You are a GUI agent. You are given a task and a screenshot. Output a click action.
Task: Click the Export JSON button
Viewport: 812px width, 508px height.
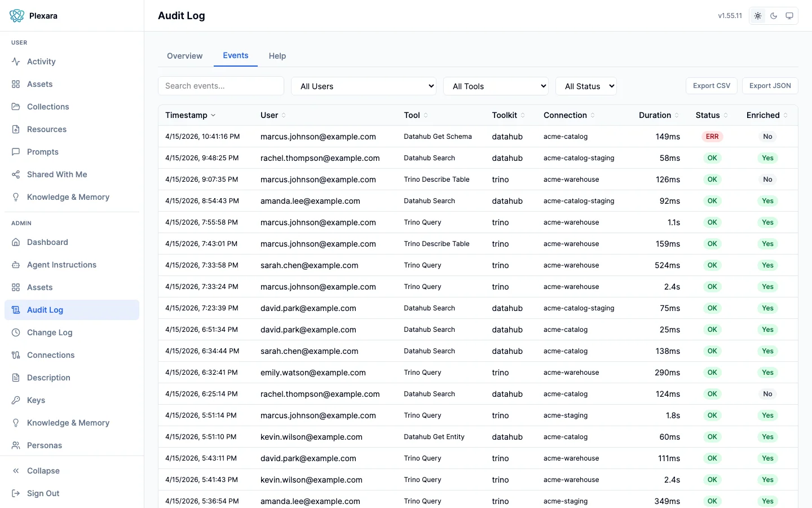pyautogui.click(x=770, y=86)
